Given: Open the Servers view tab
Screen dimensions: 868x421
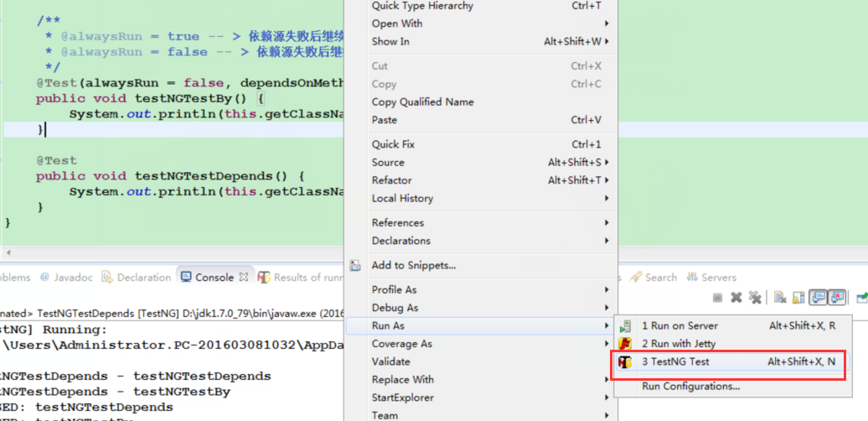Looking at the screenshot, I should point(712,278).
